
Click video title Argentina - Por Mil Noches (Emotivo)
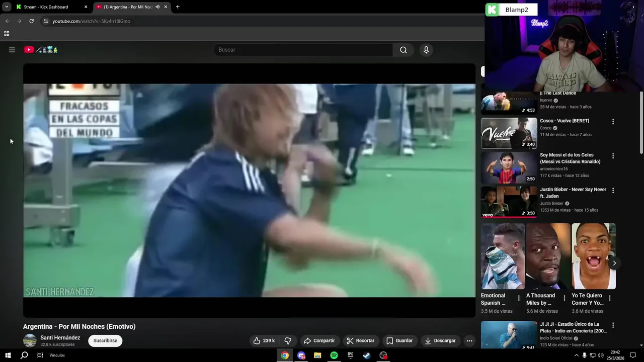click(x=79, y=326)
